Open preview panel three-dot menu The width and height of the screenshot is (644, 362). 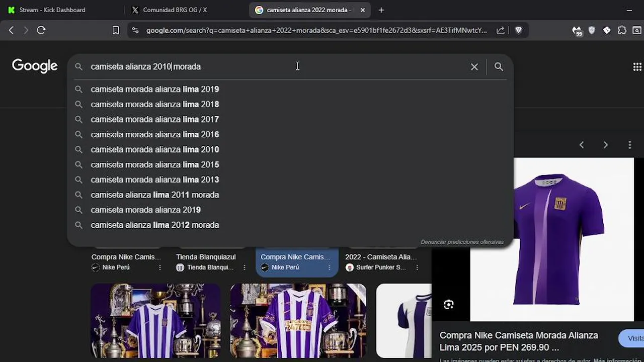[629, 145]
